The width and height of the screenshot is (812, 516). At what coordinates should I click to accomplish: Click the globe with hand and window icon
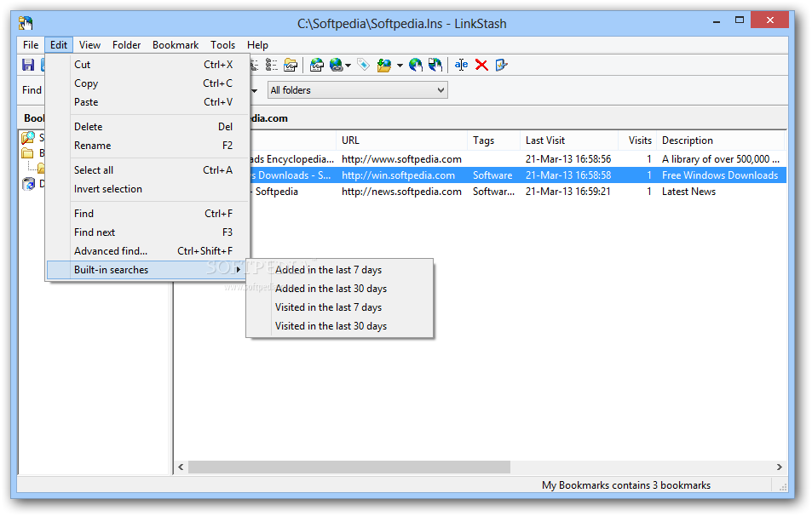[435, 65]
